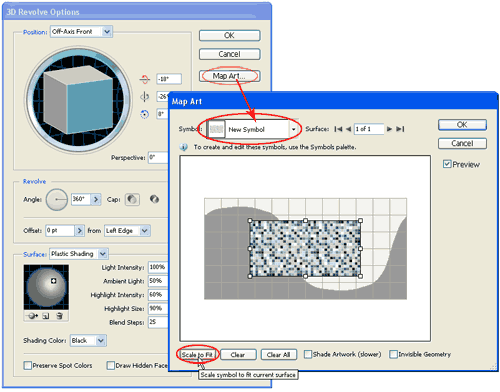Click the Map Art... button
This screenshot has width=500, height=392.
point(229,76)
